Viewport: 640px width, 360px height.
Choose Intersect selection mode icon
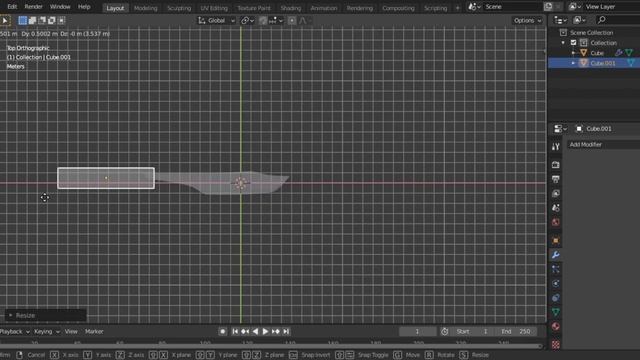[x=62, y=20]
